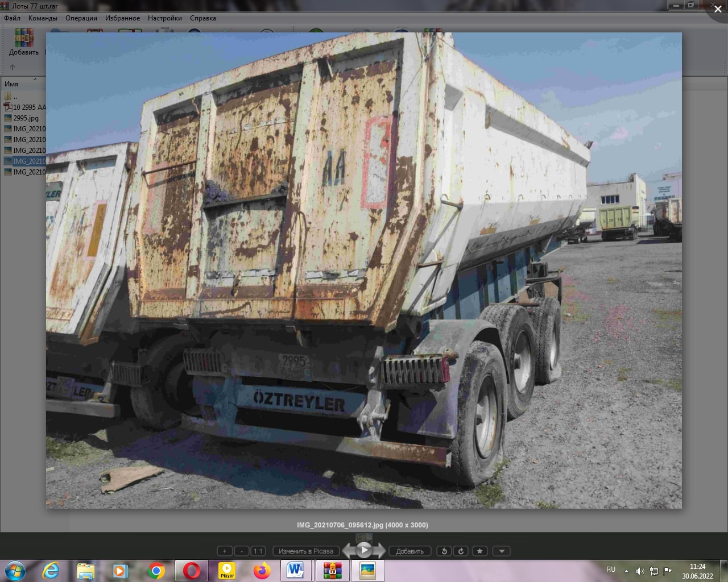Viewport: 728px width, 582px height.
Task: Go up one folder level in WinRAR
Action: (x=13, y=67)
